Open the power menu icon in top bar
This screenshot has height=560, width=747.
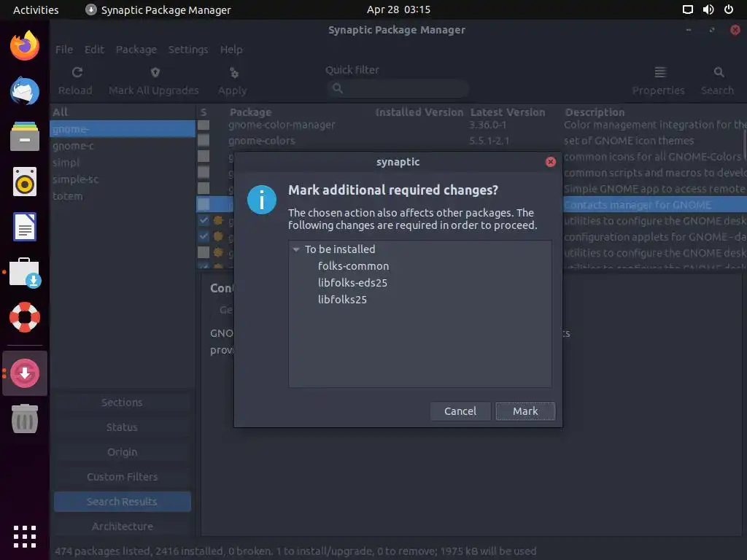pos(729,9)
